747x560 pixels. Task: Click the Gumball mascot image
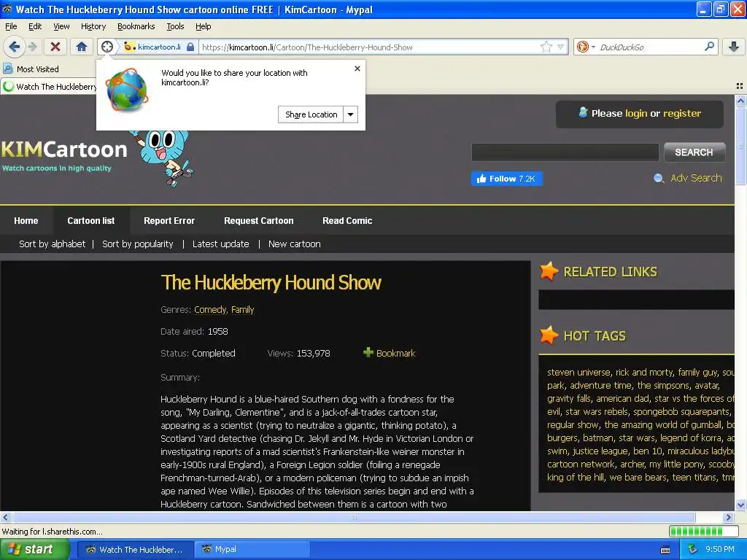click(164, 158)
